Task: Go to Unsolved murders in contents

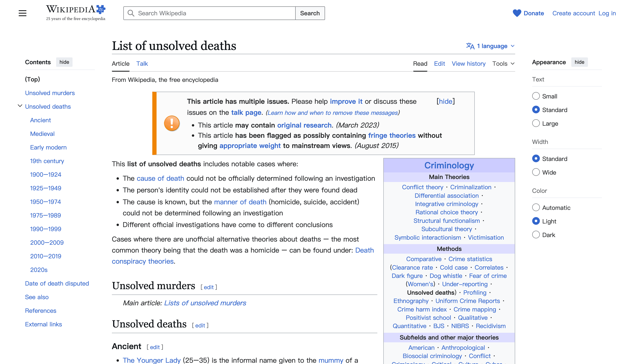Action: 50,93
